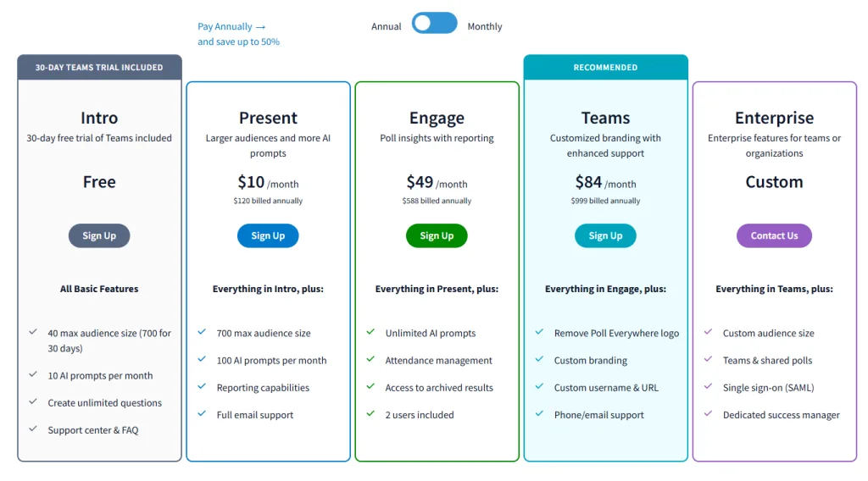Click checkmark icon next to 'Custom audience size'
868x481 pixels.
pyautogui.click(x=709, y=333)
